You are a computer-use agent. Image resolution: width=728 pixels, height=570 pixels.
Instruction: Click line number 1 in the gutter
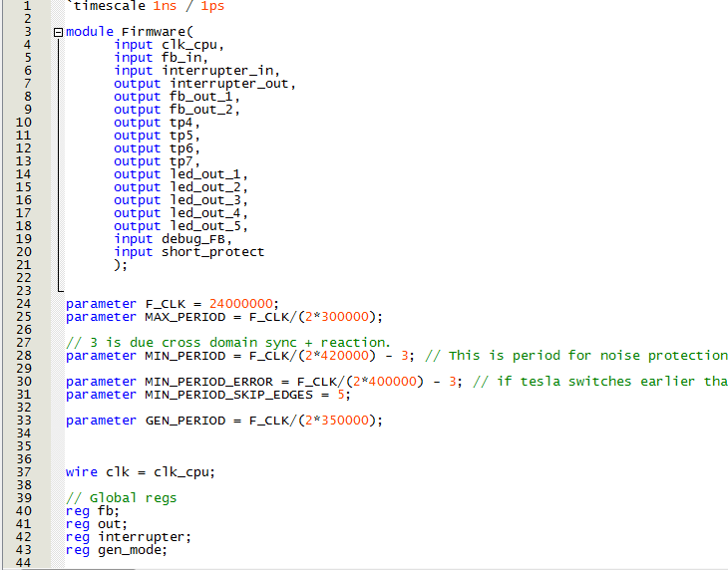click(27, 6)
